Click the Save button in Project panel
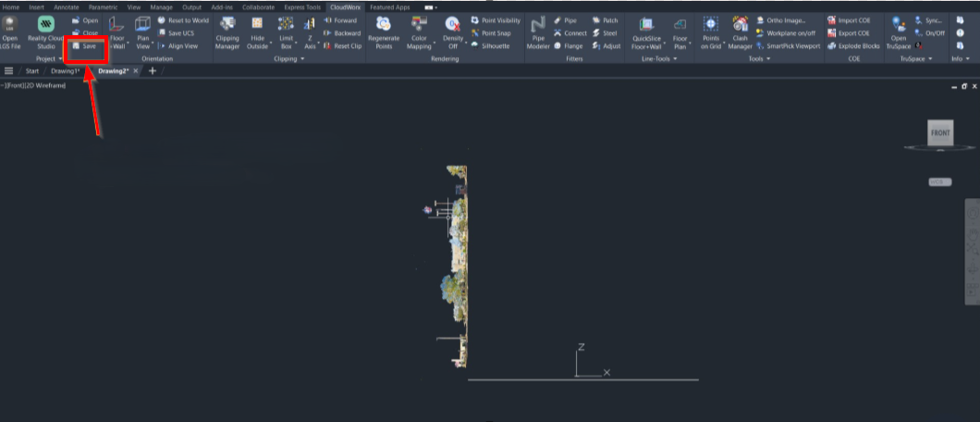Screen dimensions: 980x422 85,45
